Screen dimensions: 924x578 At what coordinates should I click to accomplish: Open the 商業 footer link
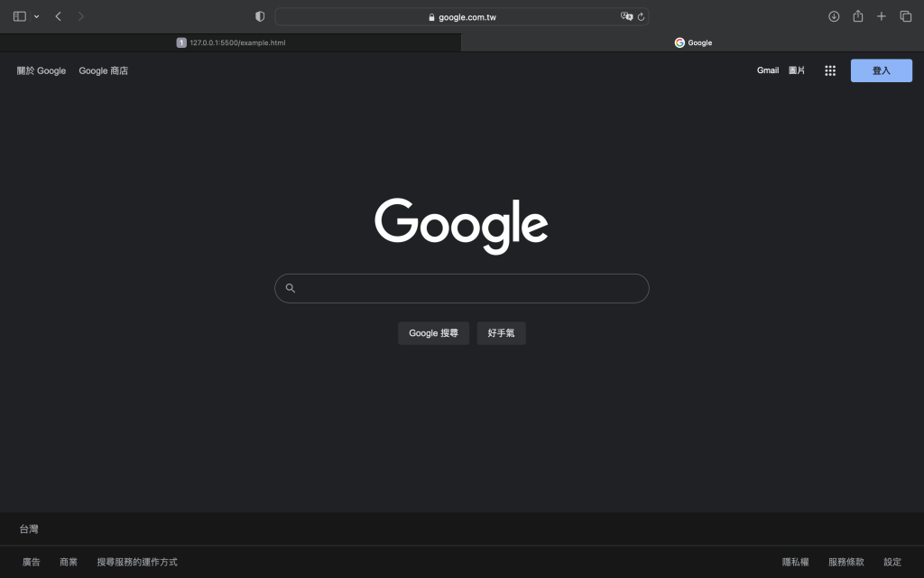coord(69,562)
